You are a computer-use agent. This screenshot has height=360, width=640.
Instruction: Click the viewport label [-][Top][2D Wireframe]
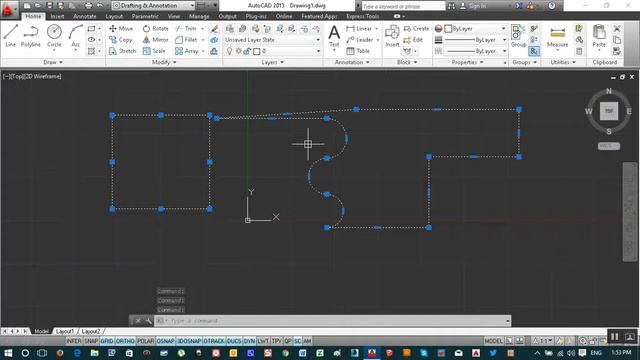(32, 76)
